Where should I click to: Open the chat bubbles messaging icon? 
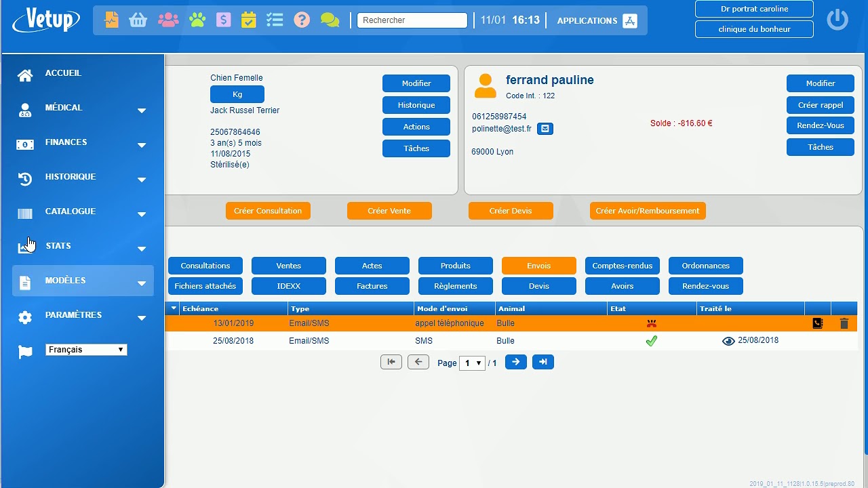pos(330,20)
